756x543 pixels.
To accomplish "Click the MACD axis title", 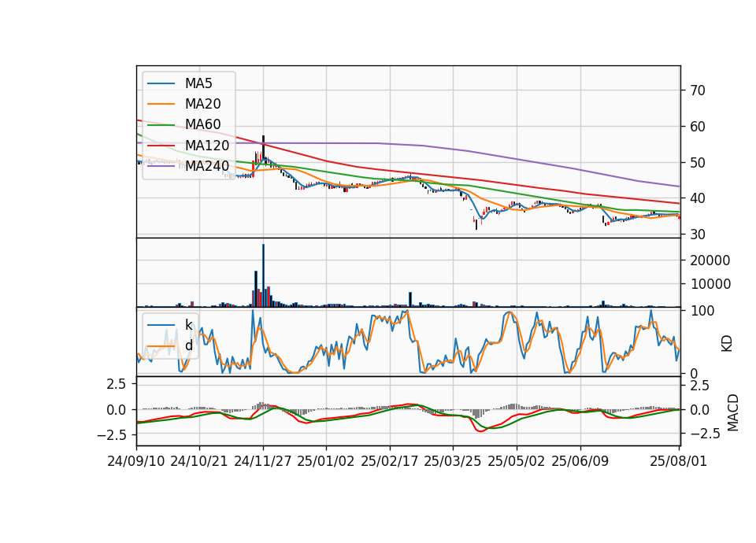I will point(733,412).
